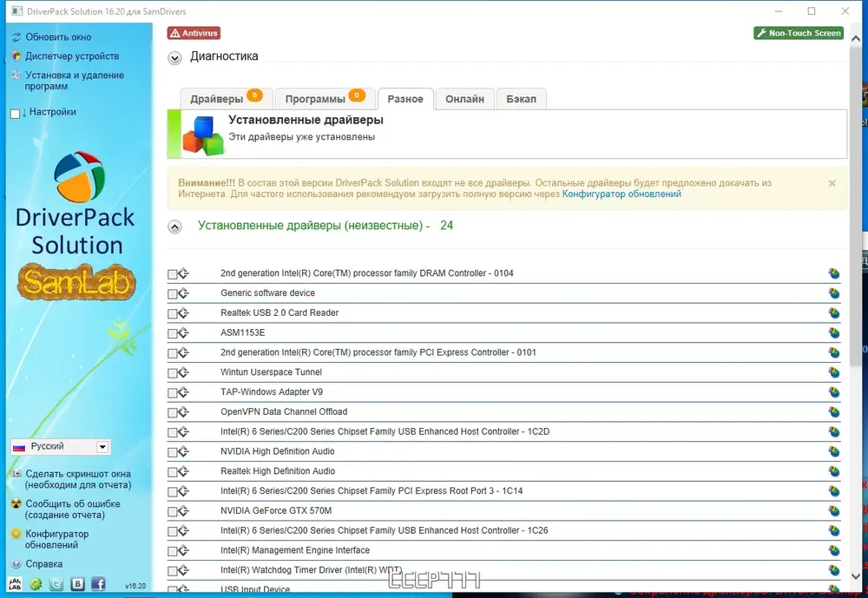Viewport: 868px width, 598px height.
Task: Toggle the Настройки checkbox
Action: (x=15, y=114)
